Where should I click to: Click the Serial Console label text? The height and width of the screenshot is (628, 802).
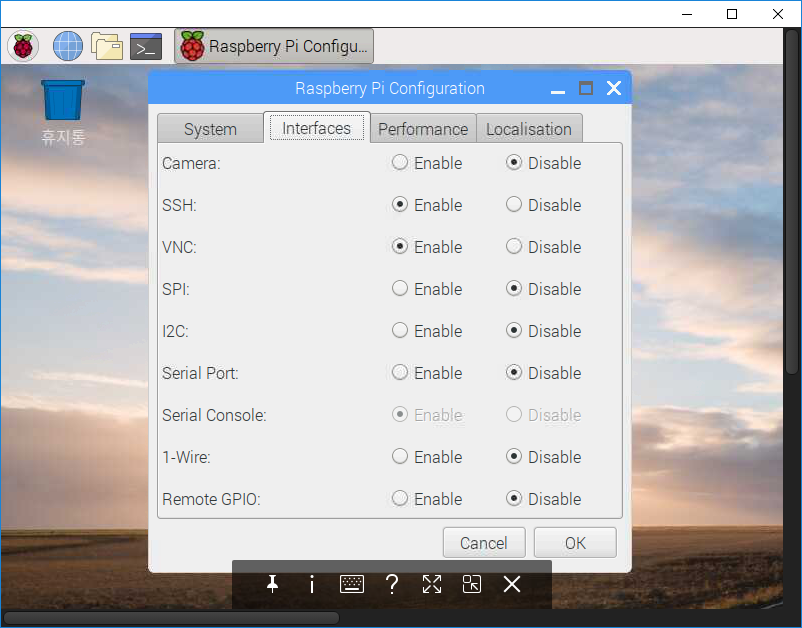(214, 415)
